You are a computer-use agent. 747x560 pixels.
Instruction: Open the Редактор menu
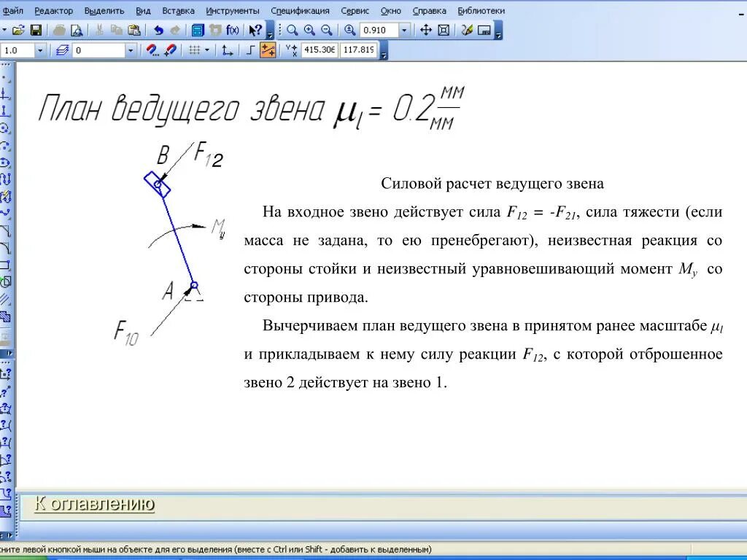53,10
